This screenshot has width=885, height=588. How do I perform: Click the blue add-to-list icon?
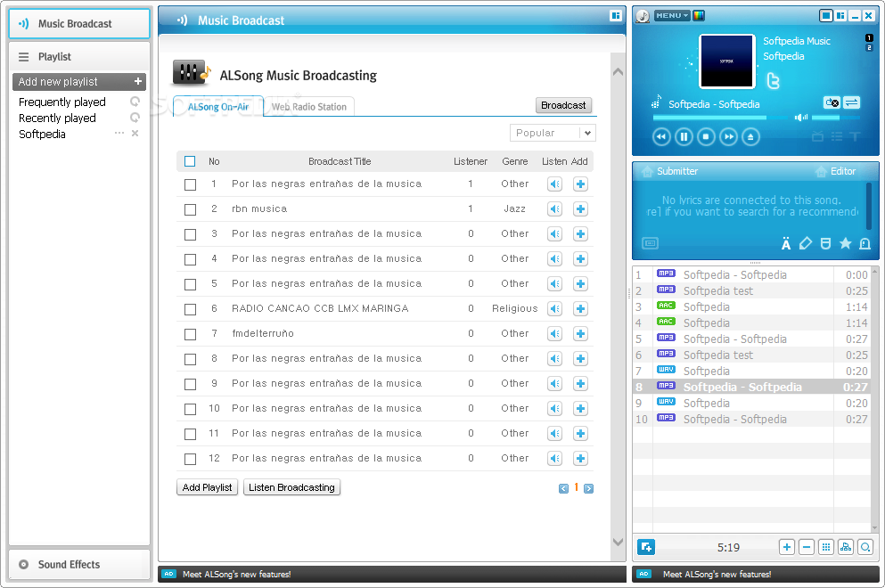(x=646, y=547)
